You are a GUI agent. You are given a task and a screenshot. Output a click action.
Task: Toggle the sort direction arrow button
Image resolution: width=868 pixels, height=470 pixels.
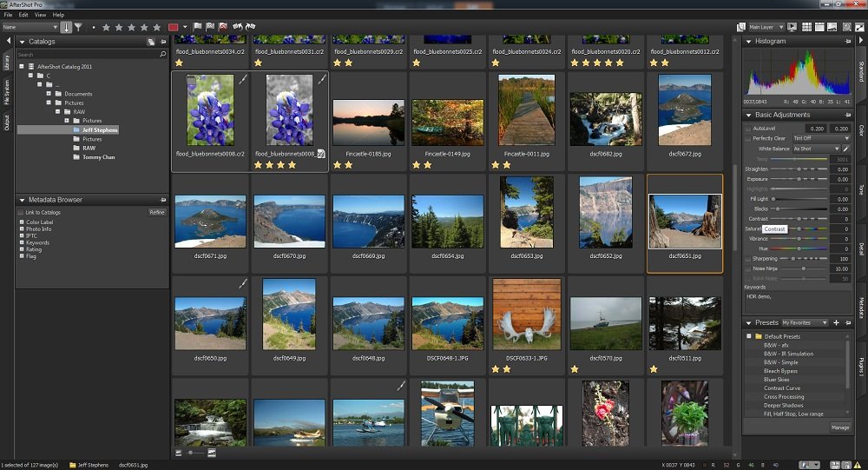[67, 27]
